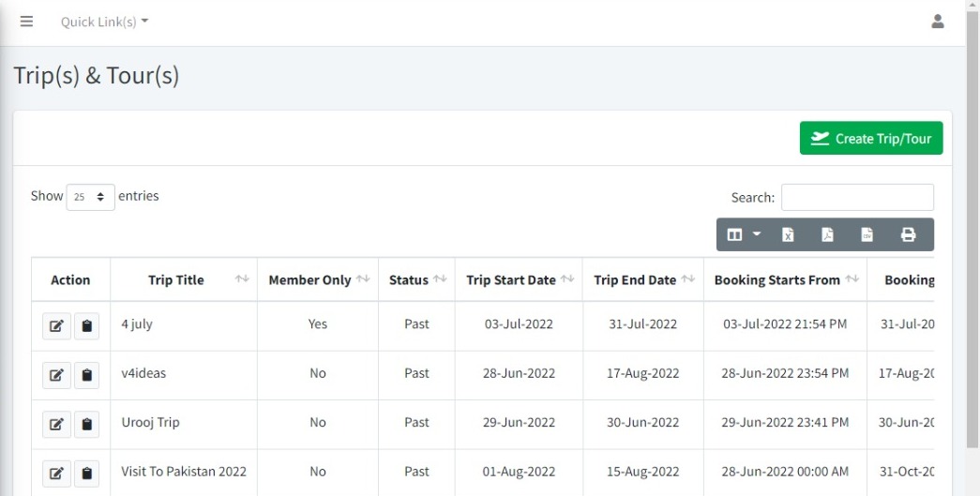Print the trips table
This screenshot has height=496, width=980.
coord(908,234)
